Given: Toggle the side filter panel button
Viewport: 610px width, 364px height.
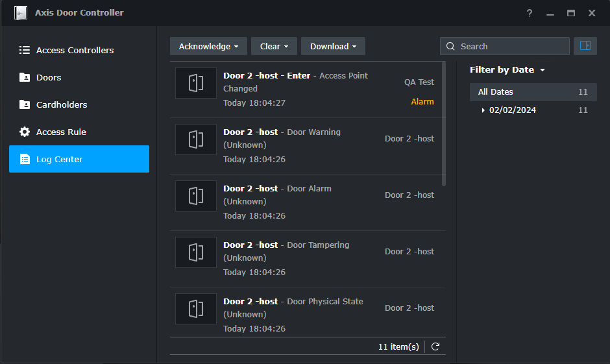Looking at the screenshot, I should pos(585,46).
